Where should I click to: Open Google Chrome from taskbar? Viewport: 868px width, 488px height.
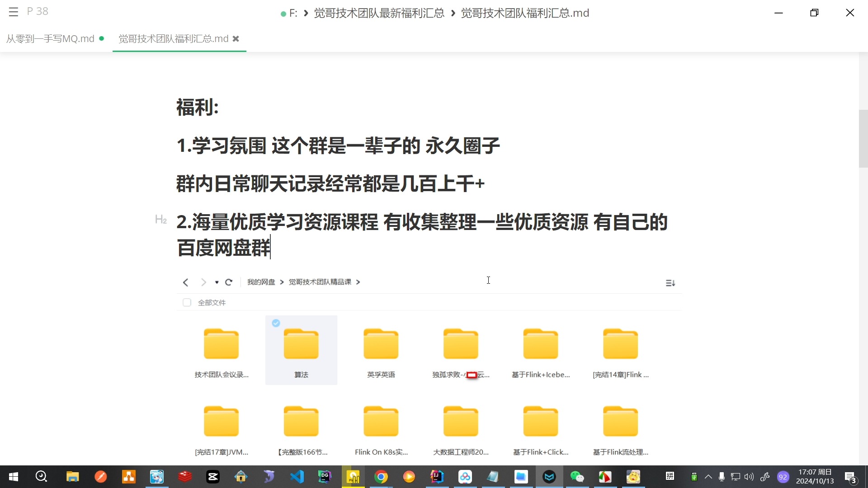tap(381, 477)
